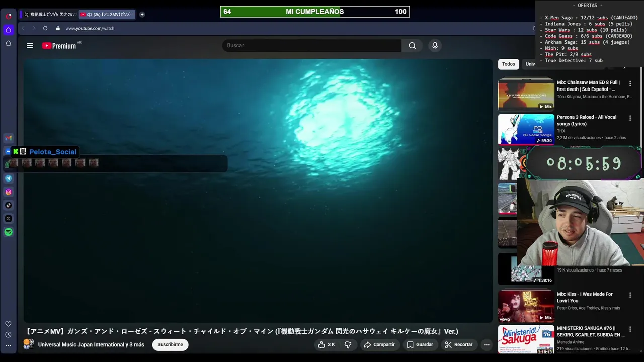Click the search magnifier button

pos(412,46)
